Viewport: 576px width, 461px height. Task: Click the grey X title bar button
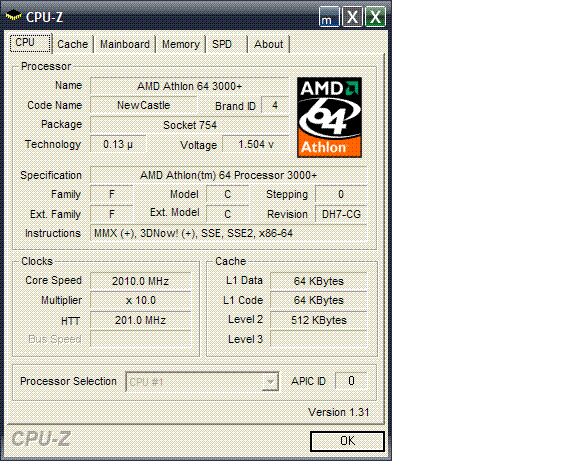352,17
